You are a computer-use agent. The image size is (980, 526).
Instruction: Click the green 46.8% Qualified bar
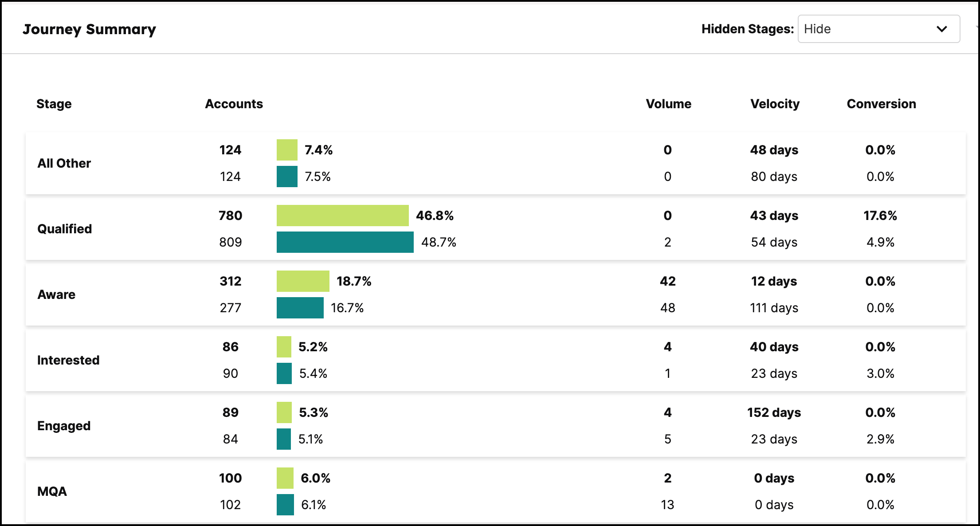point(343,216)
